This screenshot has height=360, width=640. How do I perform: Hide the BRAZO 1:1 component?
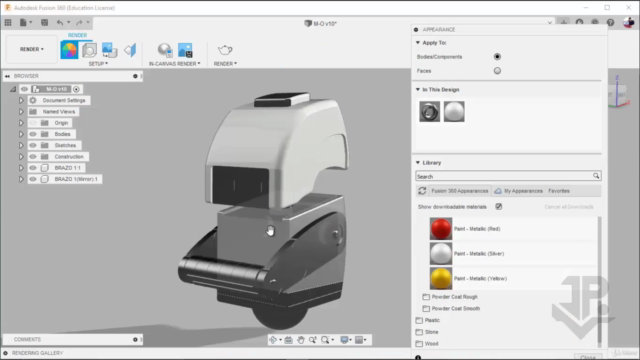coord(33,168)
